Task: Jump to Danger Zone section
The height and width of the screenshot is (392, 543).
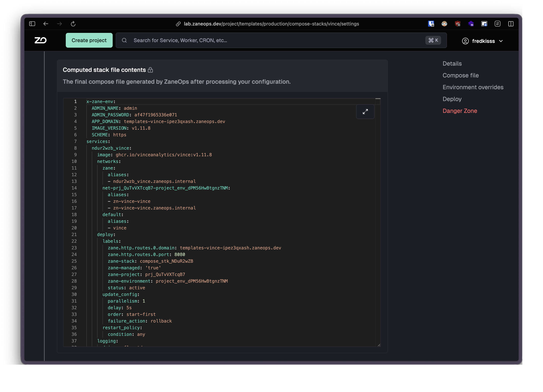Action: pos(460,111)
